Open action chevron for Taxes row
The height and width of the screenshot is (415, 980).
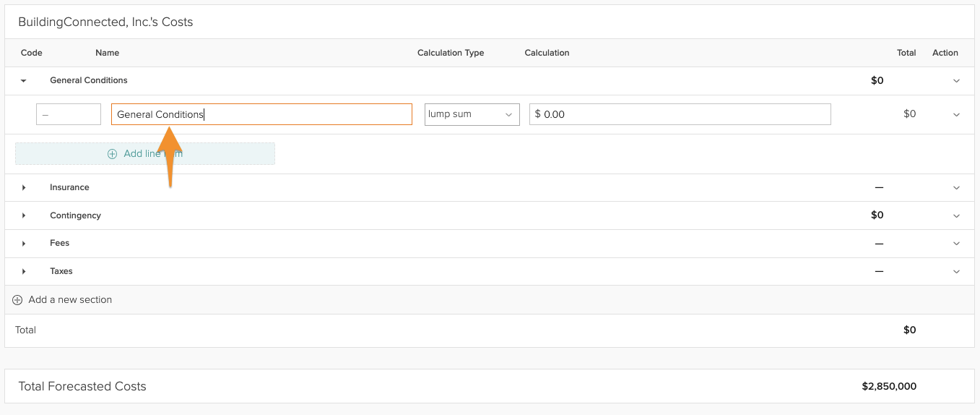[956, 272]
